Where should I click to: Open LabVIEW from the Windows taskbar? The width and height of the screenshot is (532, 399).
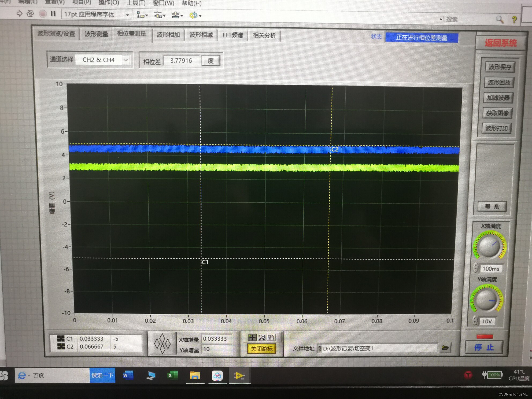(239, 375)
